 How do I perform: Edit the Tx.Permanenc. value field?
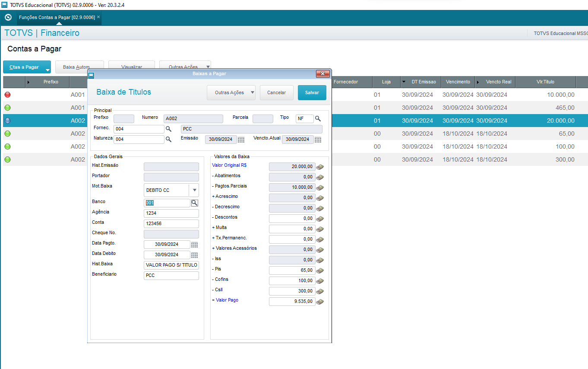click(292, 239)
